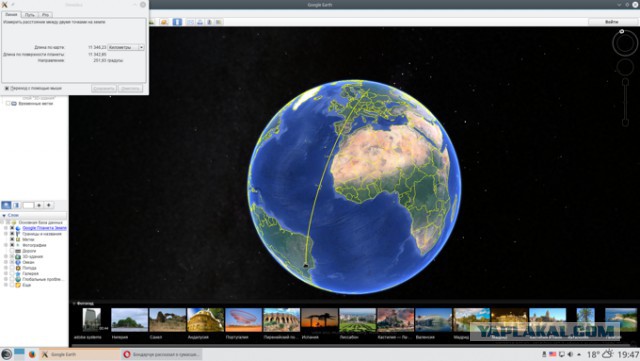The height and width of the screenshot is (361, 640).
Task: Open the Google Планета Земля link in layers
Action: pyautogui.click(x=44, y=228)
